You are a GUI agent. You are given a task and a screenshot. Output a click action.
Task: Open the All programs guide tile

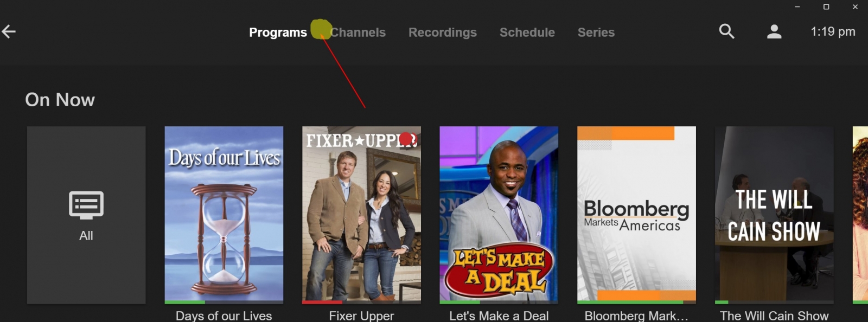coord(86,215)
